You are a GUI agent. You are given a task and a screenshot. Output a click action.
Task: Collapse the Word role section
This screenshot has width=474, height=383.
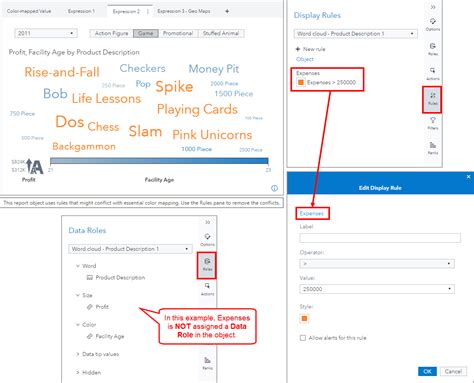click(x=78, y=266)
